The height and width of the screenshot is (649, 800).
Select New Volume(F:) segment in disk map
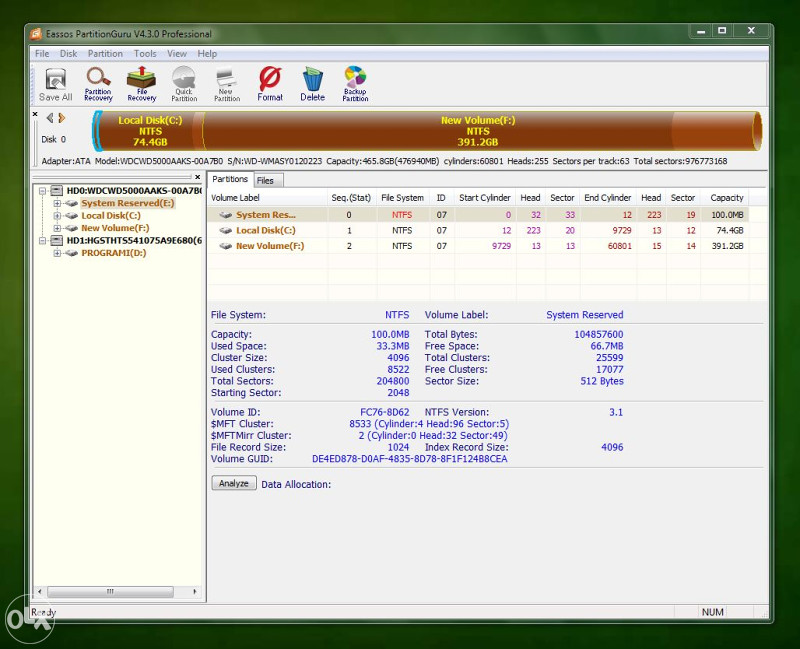pos(478,131)
